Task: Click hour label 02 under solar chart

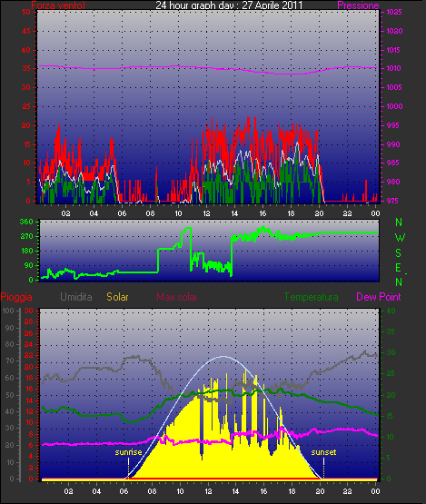Action: 68,491
